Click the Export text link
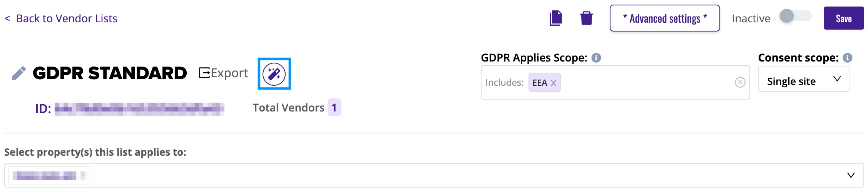This screenshot has width=868, height=193. click(229, 73)
